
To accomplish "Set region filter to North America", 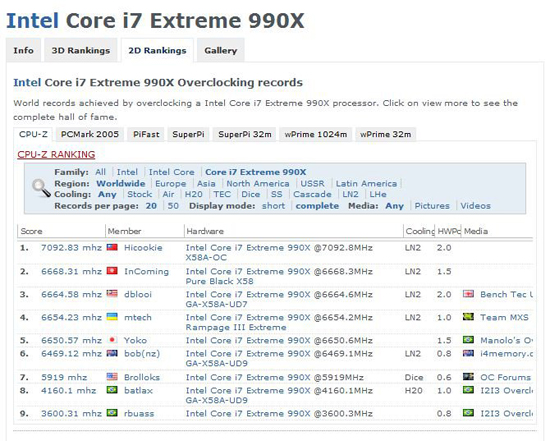I will click(258, 183).
